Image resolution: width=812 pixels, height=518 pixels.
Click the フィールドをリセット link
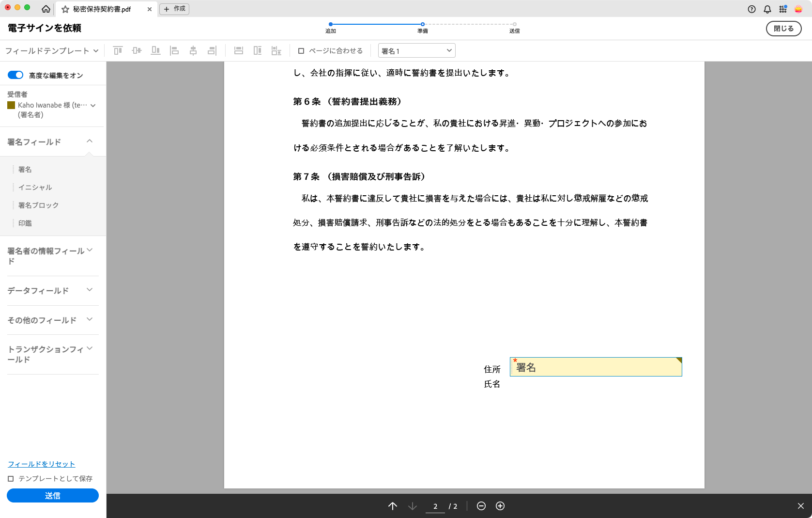click(x=42, y=464)
